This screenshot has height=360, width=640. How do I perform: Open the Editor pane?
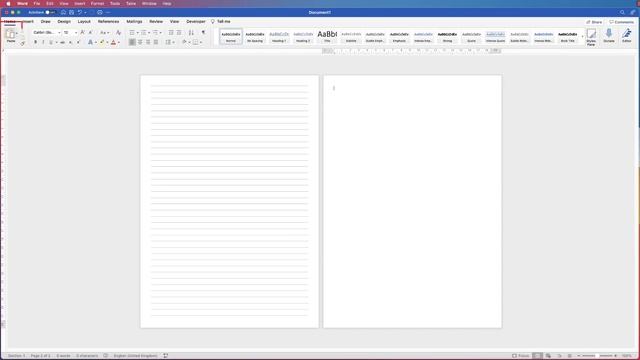point(627,36)
